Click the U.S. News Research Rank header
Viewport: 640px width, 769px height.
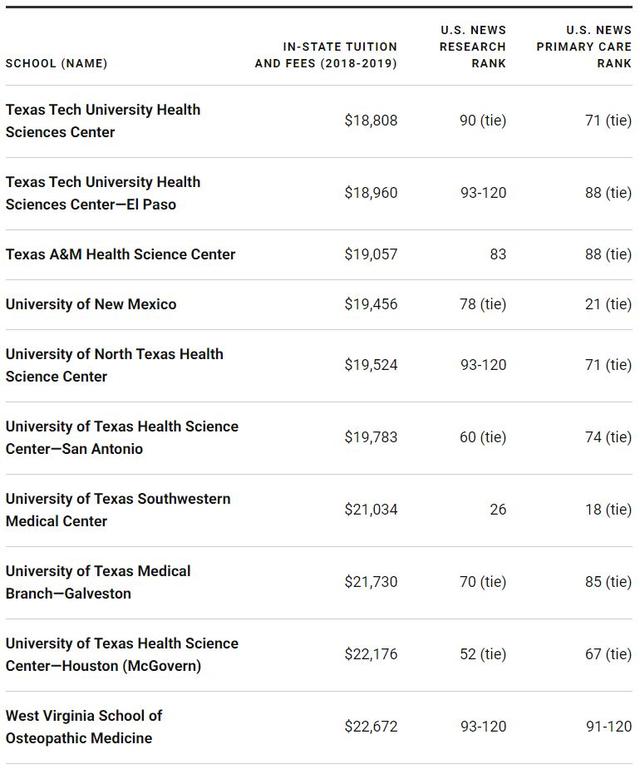tap(473, 47)
